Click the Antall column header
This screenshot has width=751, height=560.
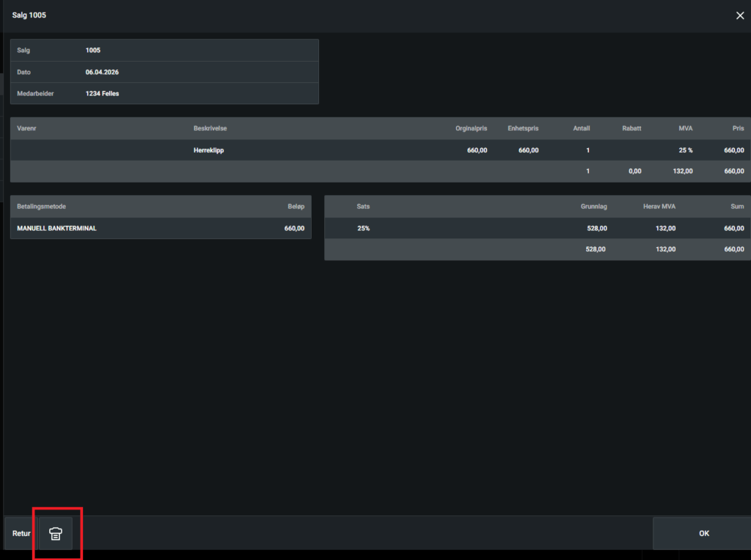[x=581, y=128]
